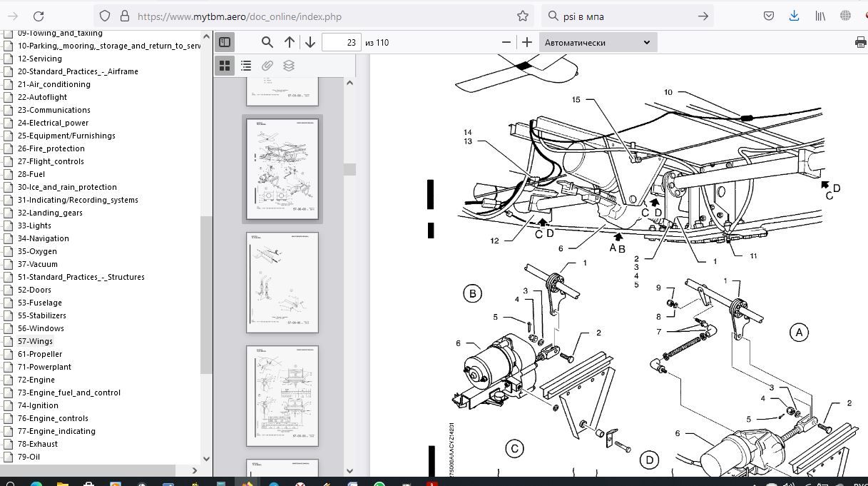This screenshot has height=486, width=868.
Task: Zoom in with the plus button
Action: pos(527,42)
